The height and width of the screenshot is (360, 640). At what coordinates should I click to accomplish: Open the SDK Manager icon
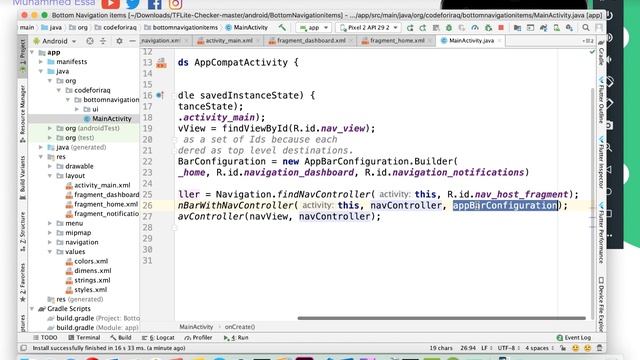pos(569,28)
